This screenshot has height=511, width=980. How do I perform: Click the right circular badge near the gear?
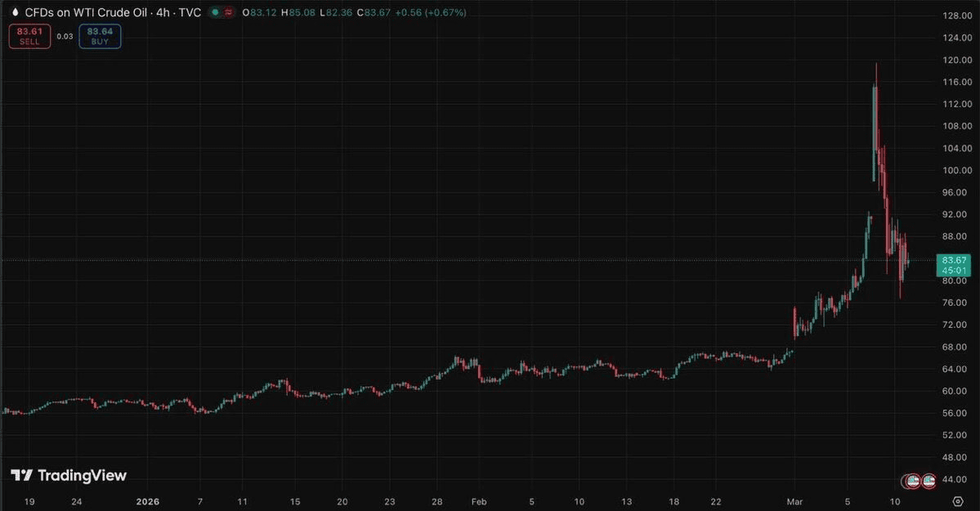[929, 480]
